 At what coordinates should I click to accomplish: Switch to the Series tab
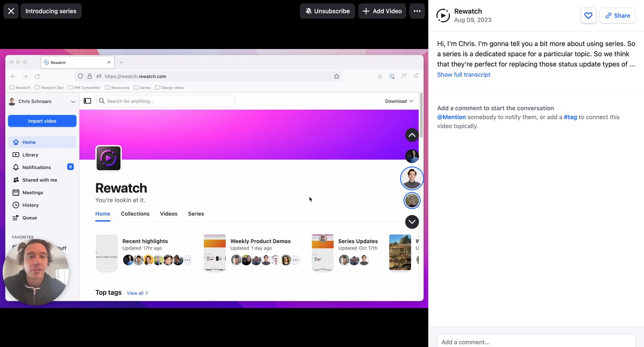[196, 214]
